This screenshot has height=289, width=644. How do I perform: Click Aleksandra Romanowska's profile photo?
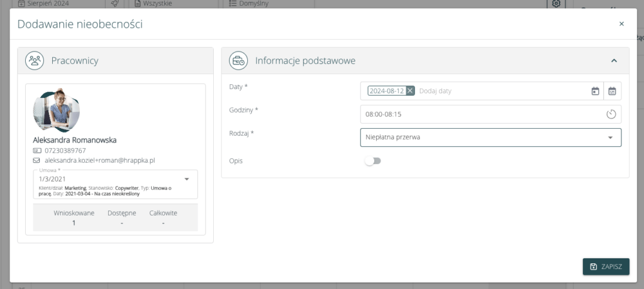[57, 111]
